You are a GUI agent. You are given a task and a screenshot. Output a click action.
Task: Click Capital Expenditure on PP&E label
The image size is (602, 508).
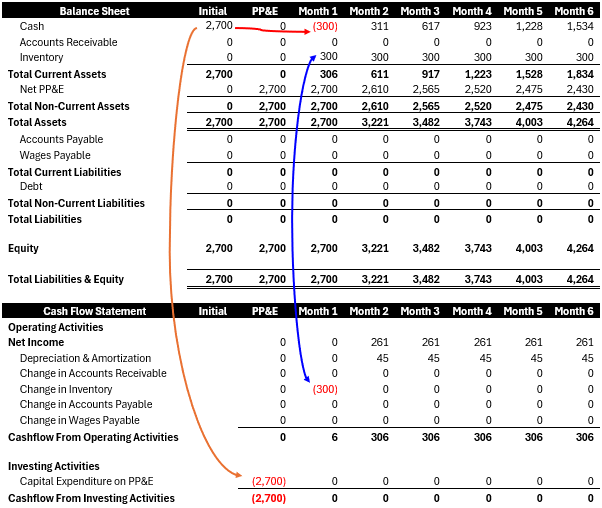point(86,481)
